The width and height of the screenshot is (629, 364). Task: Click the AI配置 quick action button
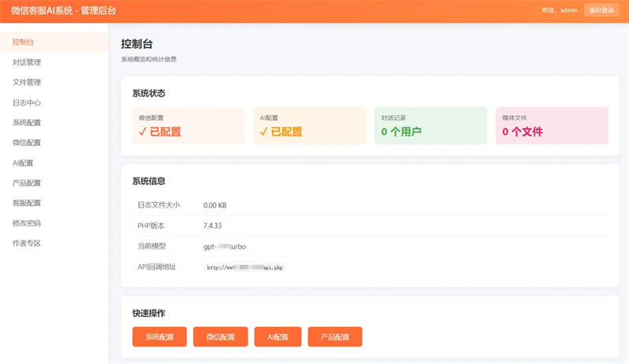(x=278, y=336)
